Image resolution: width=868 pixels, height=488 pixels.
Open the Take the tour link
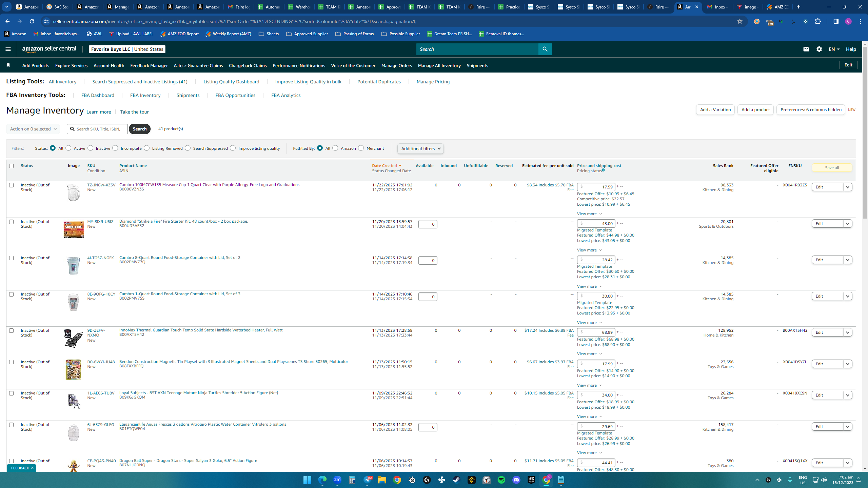[x=134, y=112]
